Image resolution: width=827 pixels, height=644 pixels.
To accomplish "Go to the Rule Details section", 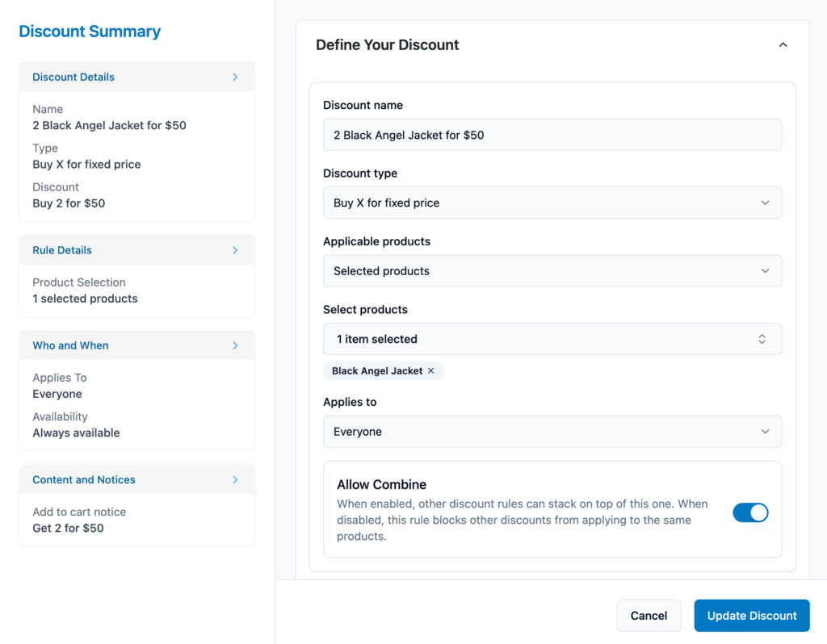I will 137,250.
